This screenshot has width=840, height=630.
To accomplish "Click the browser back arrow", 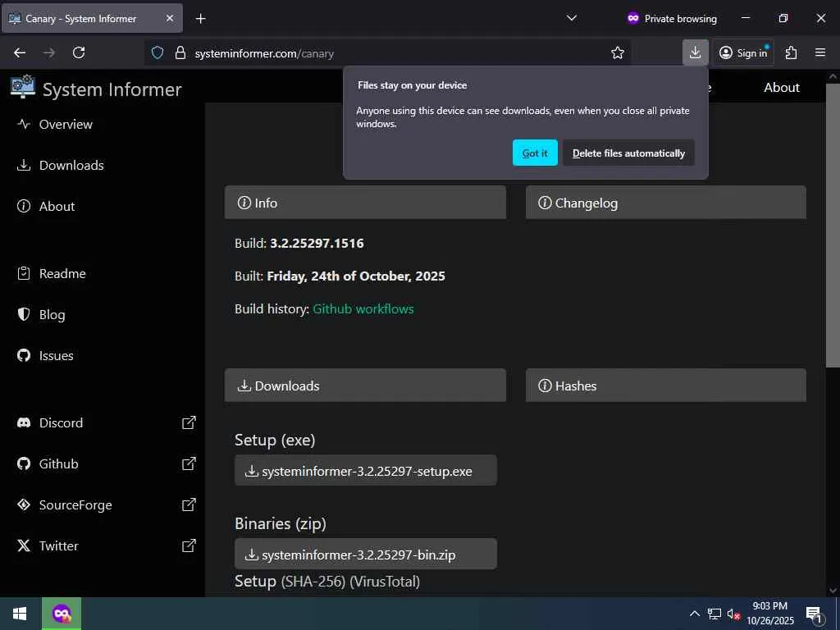I will tap(20, 52).
